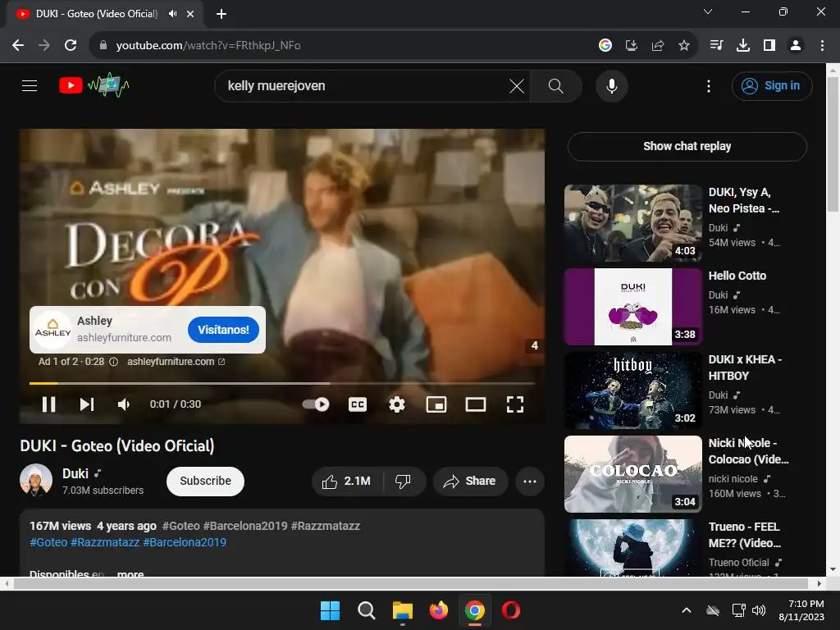
Task: Click the Sign in button
Action: click(x=772, y=85)
